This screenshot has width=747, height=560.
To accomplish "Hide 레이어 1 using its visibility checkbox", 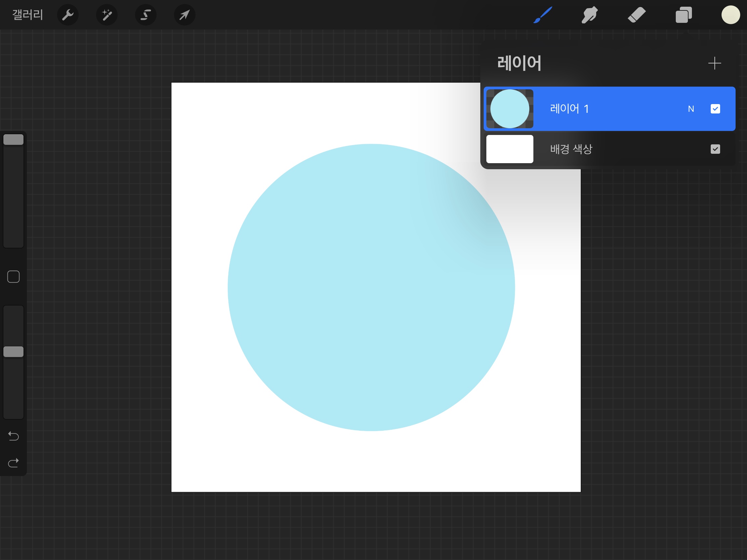I will (x=715, y=109).
